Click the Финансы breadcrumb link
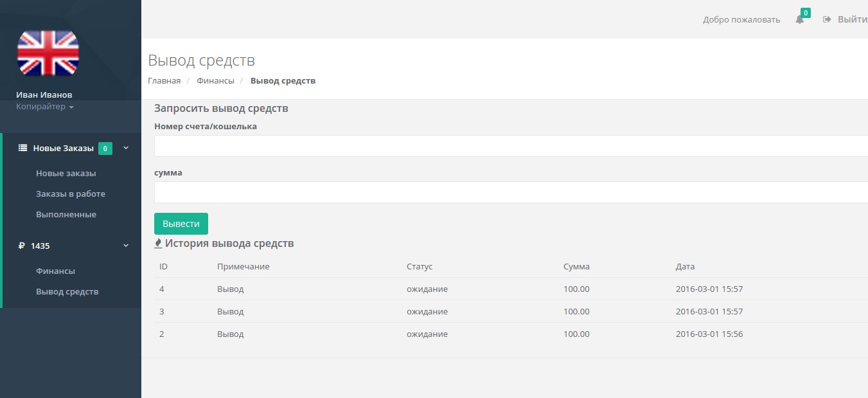 [215, 81]
